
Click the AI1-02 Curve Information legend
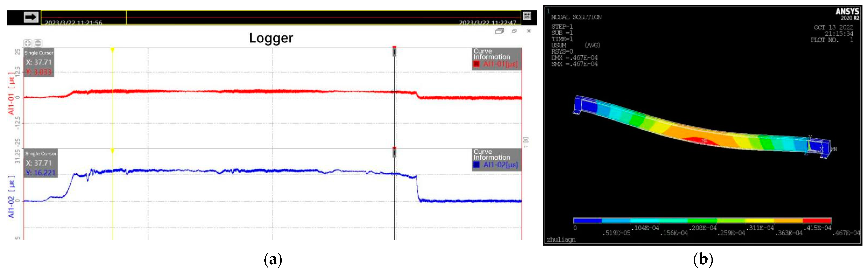point(496,159)
